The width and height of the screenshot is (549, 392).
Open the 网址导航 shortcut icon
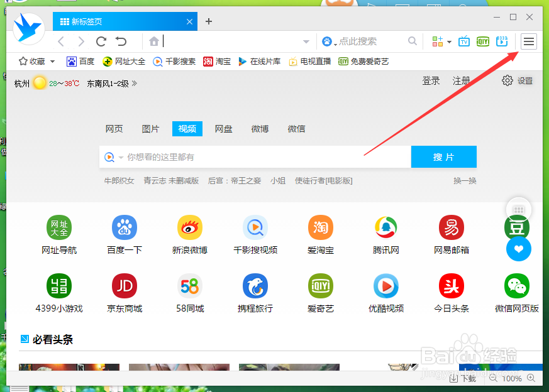click(x=59, y=227)
